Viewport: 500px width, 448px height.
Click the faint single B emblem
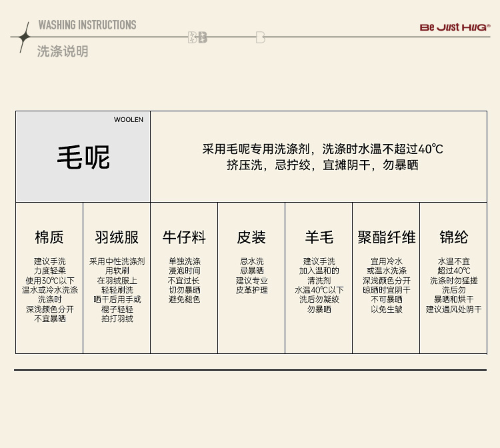[x=260, y=37]
